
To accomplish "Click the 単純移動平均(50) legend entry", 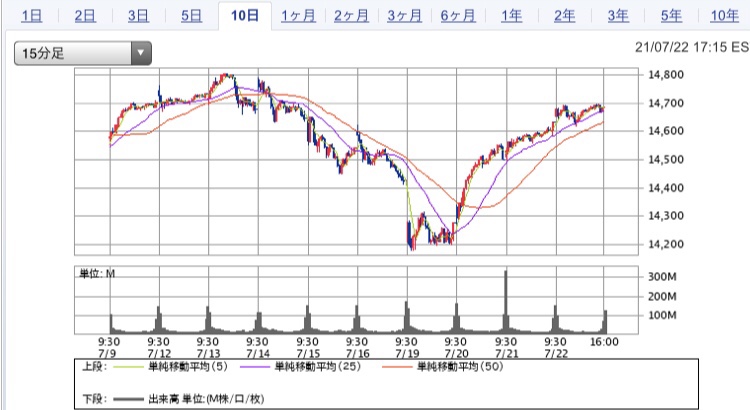I will point(460,366).
